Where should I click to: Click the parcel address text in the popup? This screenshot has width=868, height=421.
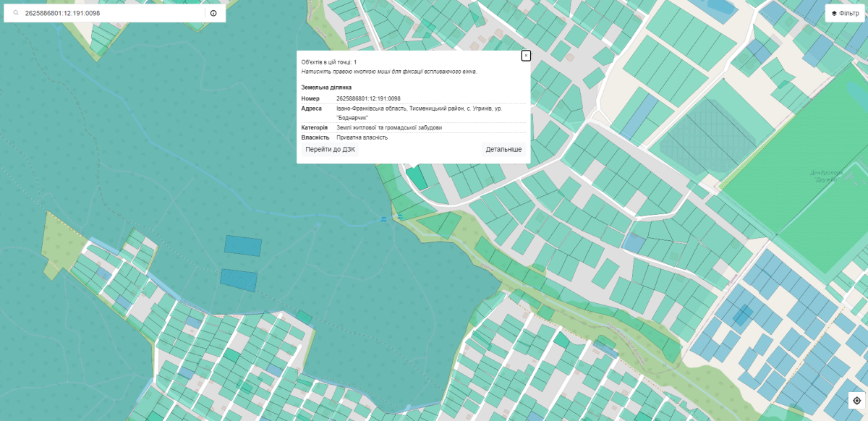(419, 109)
